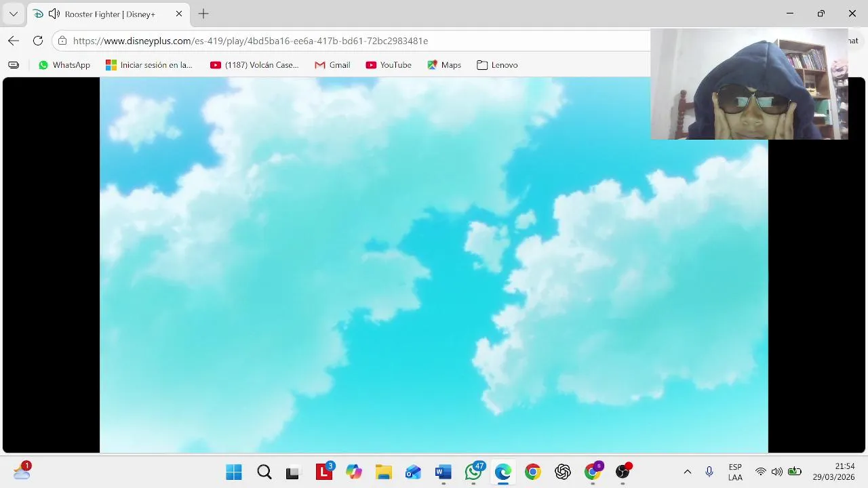The width and height of the screenshot is (868, 488).
Task: Open the Iniciar sesión en la... bookmark
Action: tap(149, 65)
